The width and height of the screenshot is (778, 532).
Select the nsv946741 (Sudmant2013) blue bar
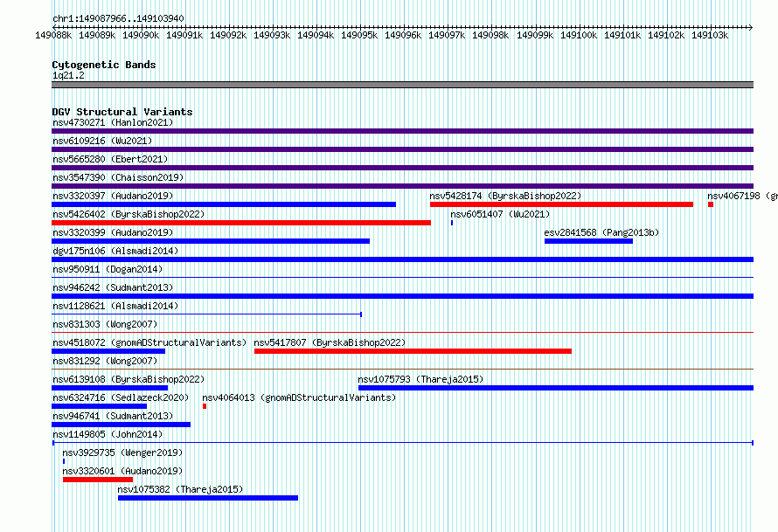point(121,425)
